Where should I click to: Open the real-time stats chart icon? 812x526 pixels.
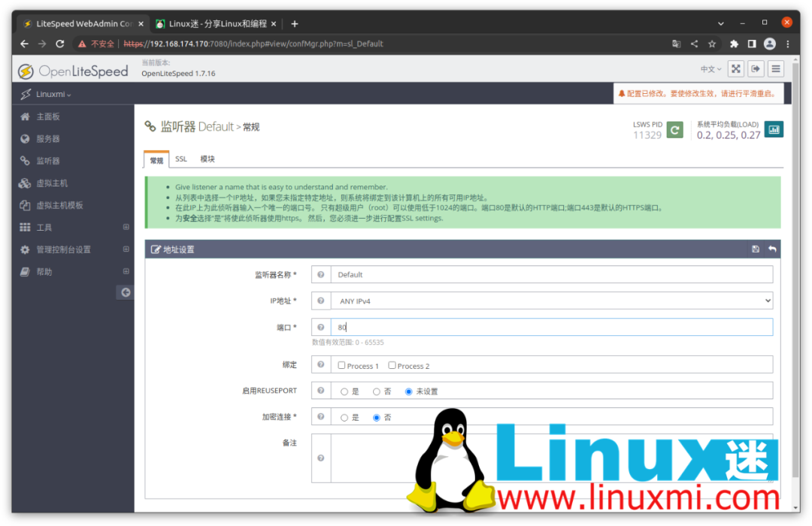point(774,129)
